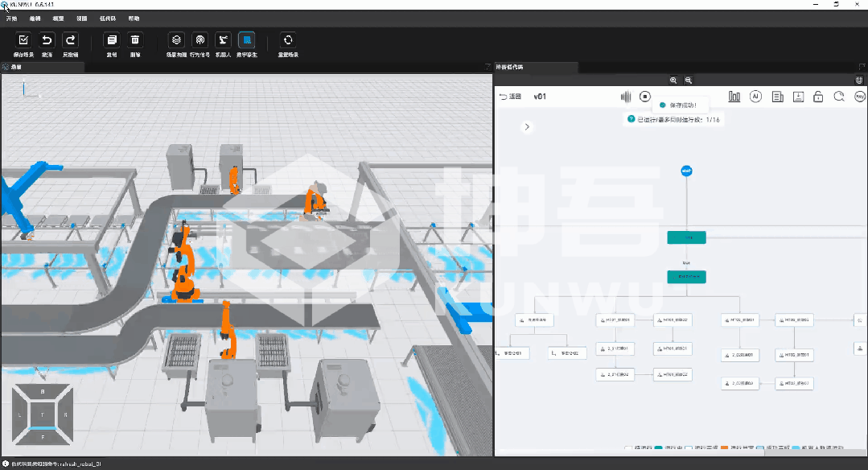Expand the side panel with the chevron arrow

pyautogui.click(x=527, y=127)
